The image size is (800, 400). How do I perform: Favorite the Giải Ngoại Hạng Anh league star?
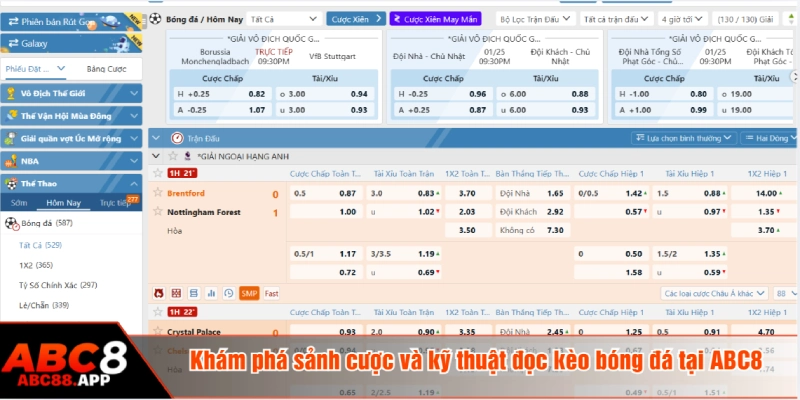point(173,156)
